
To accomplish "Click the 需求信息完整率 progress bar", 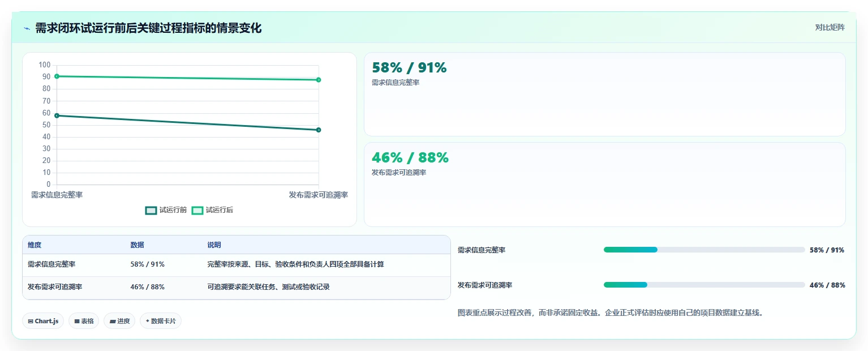I will 704,250.
